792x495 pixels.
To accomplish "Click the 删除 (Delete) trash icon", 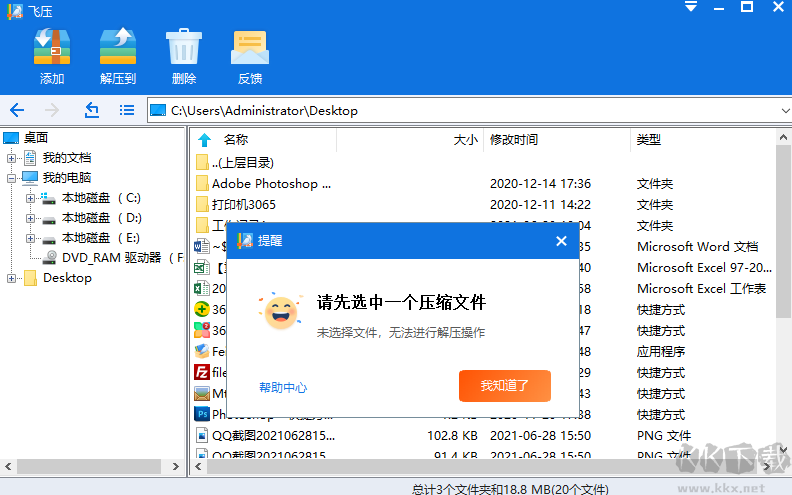I will (184, 47).
